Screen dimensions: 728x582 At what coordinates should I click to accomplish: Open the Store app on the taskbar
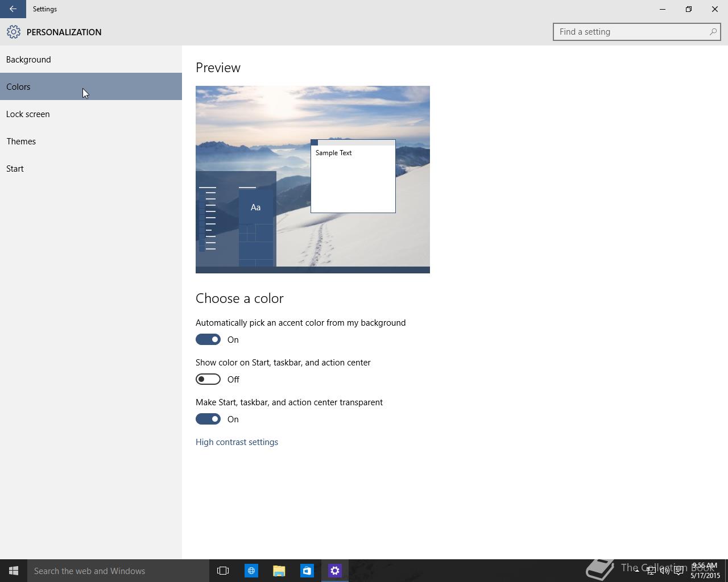(x=307, y=571)
